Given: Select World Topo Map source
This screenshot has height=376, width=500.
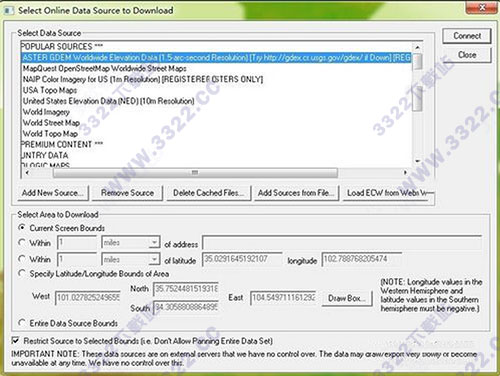Looking at the screenshot, I should pyautogui.click(x=50, y=134).
